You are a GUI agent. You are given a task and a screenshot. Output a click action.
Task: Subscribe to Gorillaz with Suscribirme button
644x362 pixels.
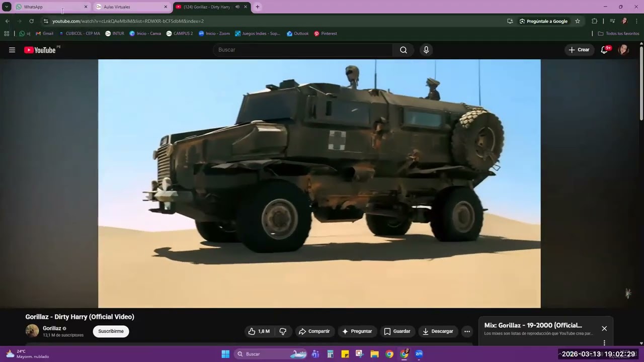111,331
